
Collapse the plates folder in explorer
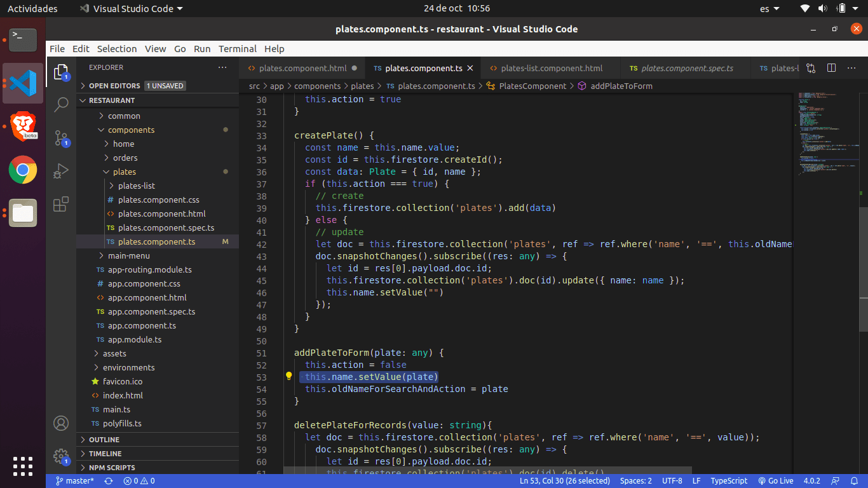(124, 172)
